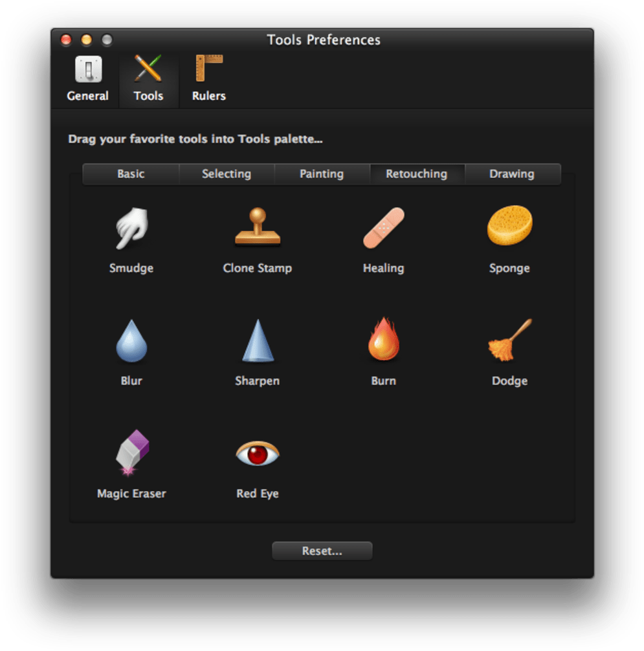The height and width of the screenshot is (651, 644).
Task: Minimize window with the yellow button
Action: tap(86, 39)
